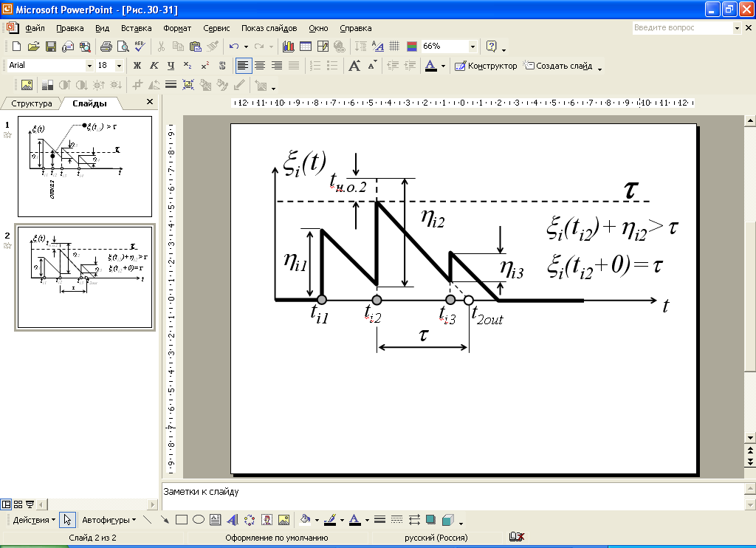Open Print Preview icon

point(123,47)
